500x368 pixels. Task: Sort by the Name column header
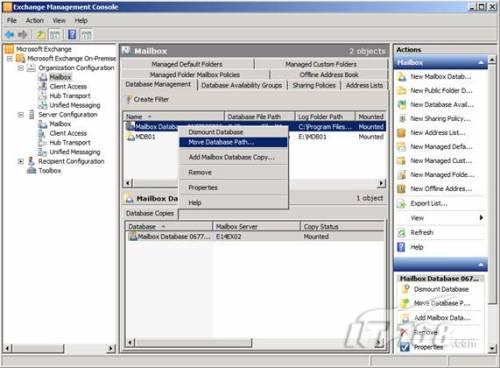tap(173, 116)
